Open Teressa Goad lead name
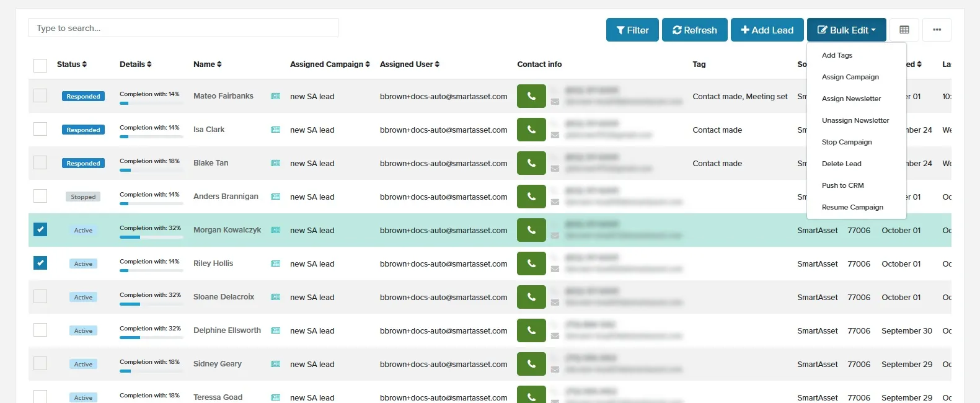This screenshot has width=980, height=403. 218,397
